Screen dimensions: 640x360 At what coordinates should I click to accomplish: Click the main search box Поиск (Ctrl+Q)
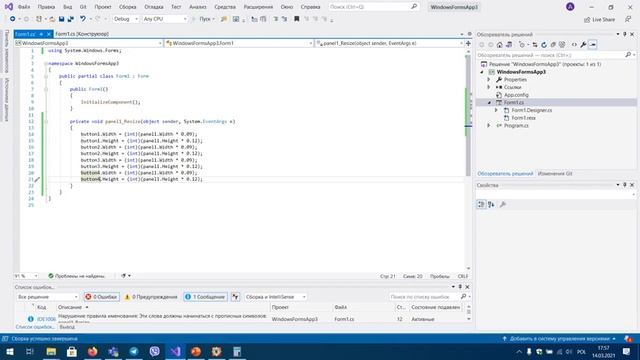click(374, 7)
